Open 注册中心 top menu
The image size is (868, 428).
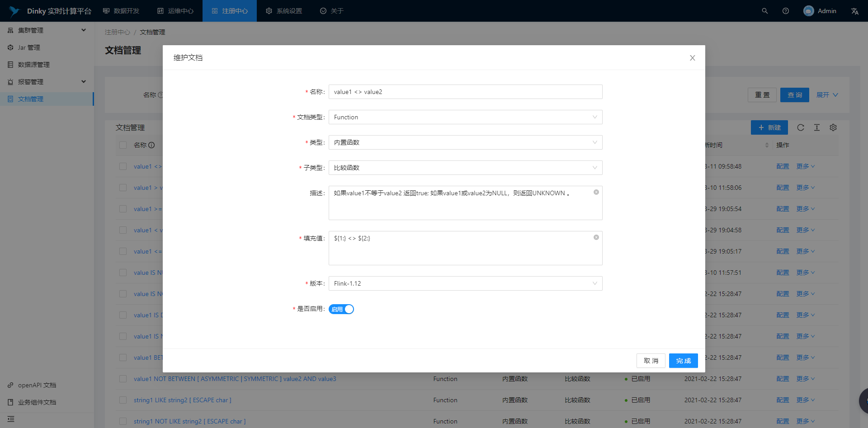(230, 11)
